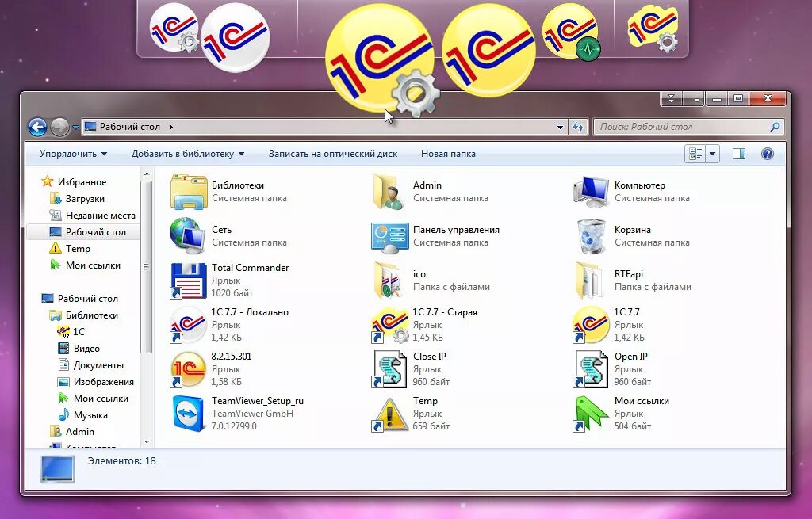Open the Библиотеки folder icon
Viewport: 812px width, 519px height.
189,192
